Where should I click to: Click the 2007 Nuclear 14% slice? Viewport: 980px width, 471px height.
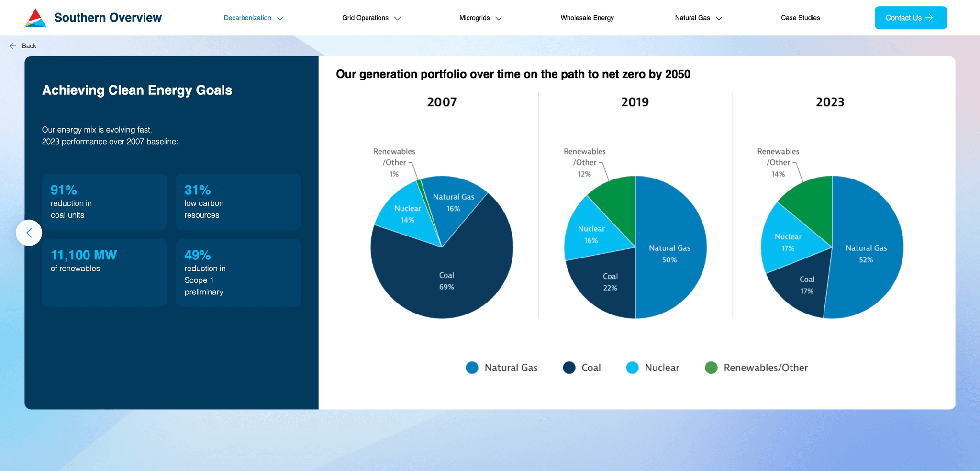click(x=408, y=214)
